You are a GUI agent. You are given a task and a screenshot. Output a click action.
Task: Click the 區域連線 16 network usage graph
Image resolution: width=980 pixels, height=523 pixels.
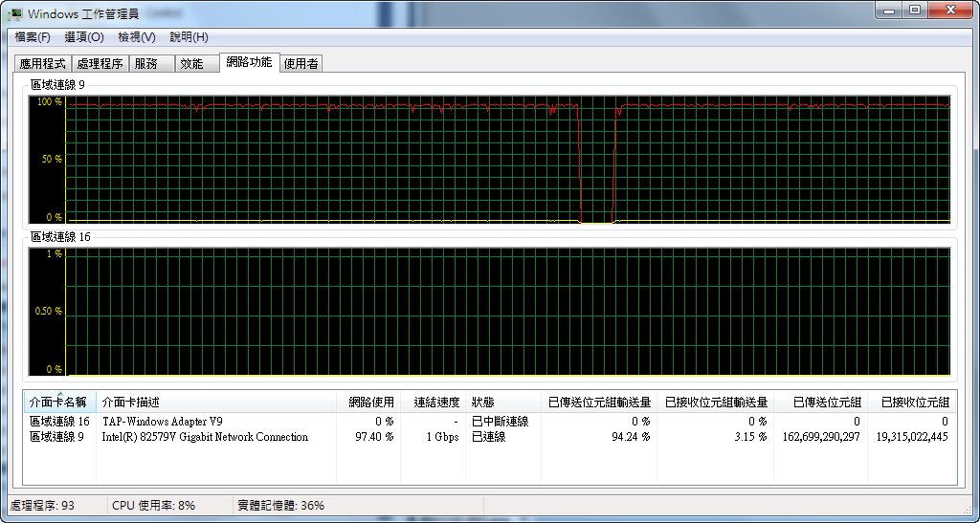pos(507,312)
